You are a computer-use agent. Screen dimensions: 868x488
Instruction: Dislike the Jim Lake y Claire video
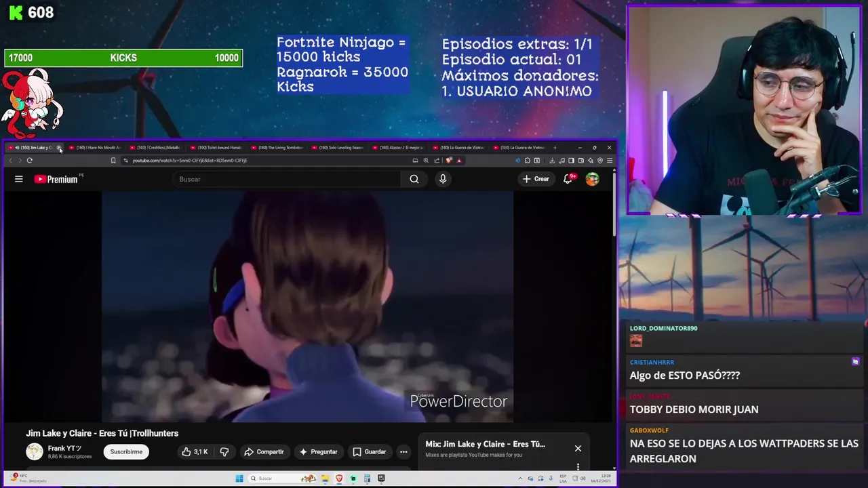tap(224, 451)
